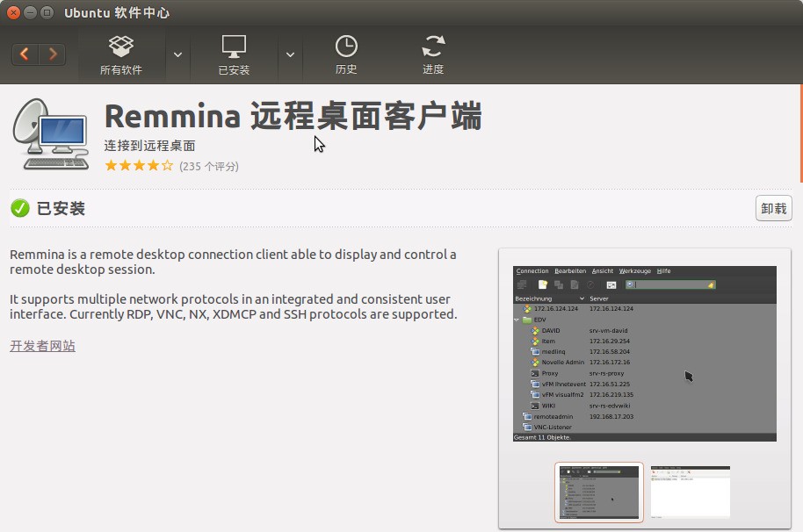Open the 开发者网站 developer website link
Viewport: 803px width, 532px height.
pyautogui.click(x=42, y=346)
